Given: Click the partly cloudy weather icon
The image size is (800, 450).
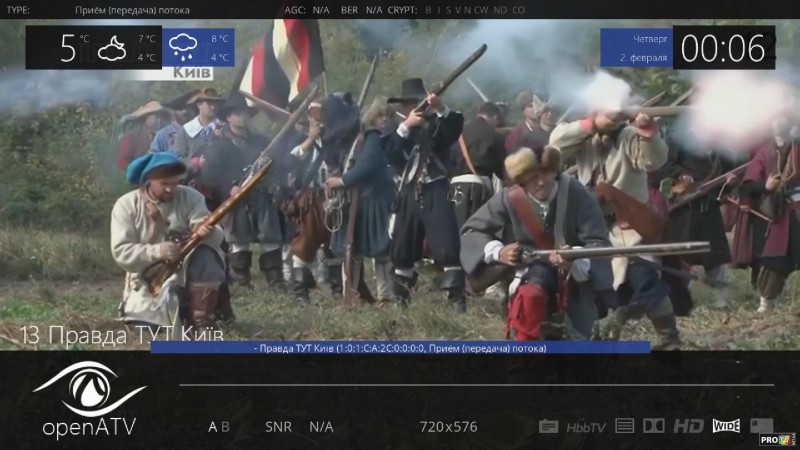Looking at the screenshot, I should pos(112,47).
